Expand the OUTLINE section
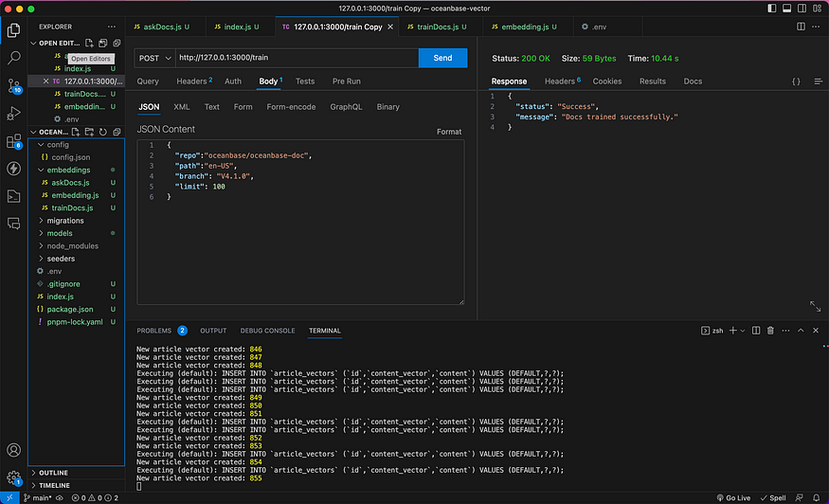This screenshot has width=829, height=504. [53, 473]
